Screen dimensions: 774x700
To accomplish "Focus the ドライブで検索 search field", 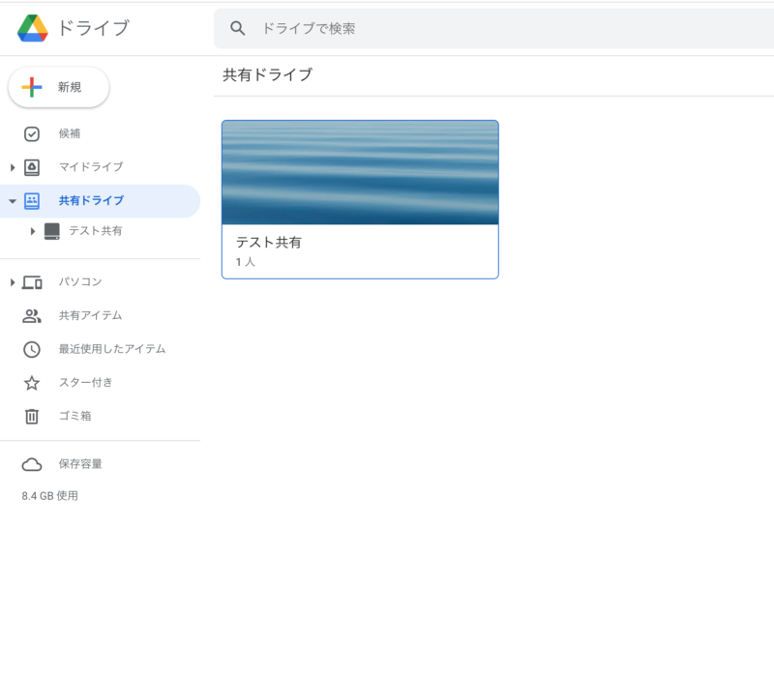I will point(493,29).
